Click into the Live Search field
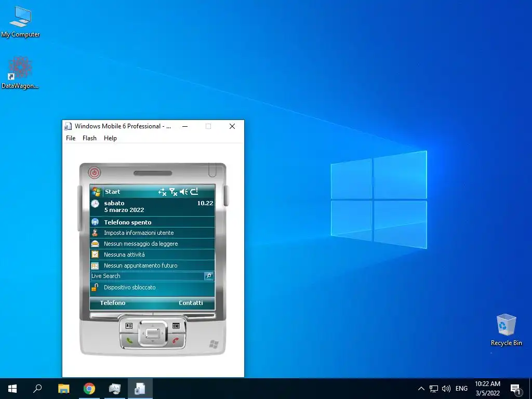 click(147, 276)
